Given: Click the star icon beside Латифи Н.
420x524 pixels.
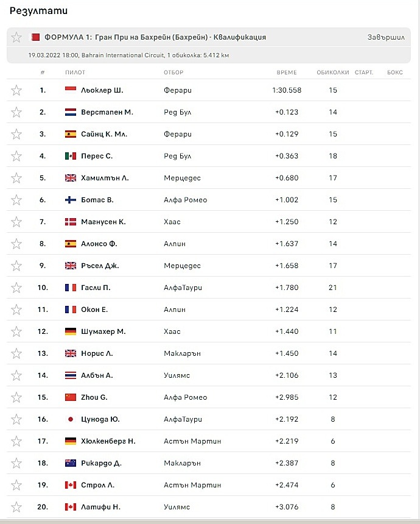Looking at the screenshot, I should pyautogui.click(x=16, y=507).
